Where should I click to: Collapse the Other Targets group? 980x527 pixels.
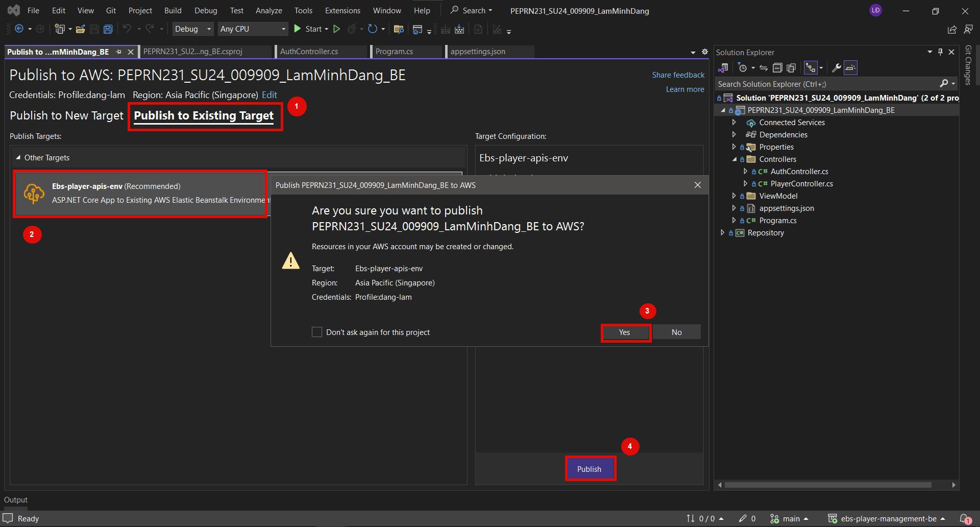(x=18, y=158)
